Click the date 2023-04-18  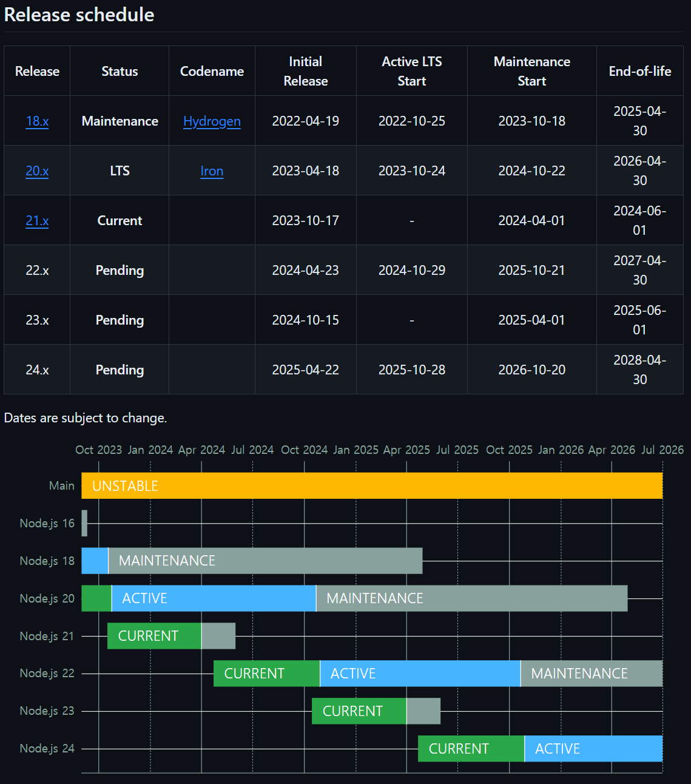(x=306, y=171)
